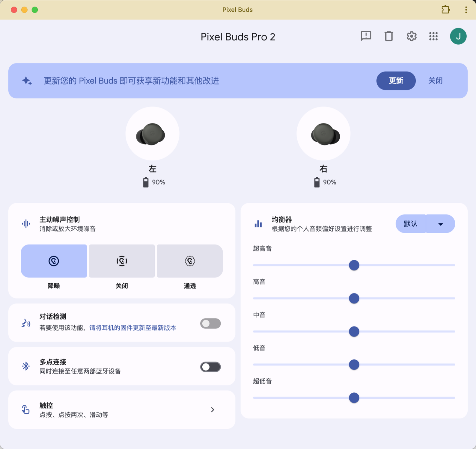Open the touch controls (触控) chevron

tap(213, 409)
